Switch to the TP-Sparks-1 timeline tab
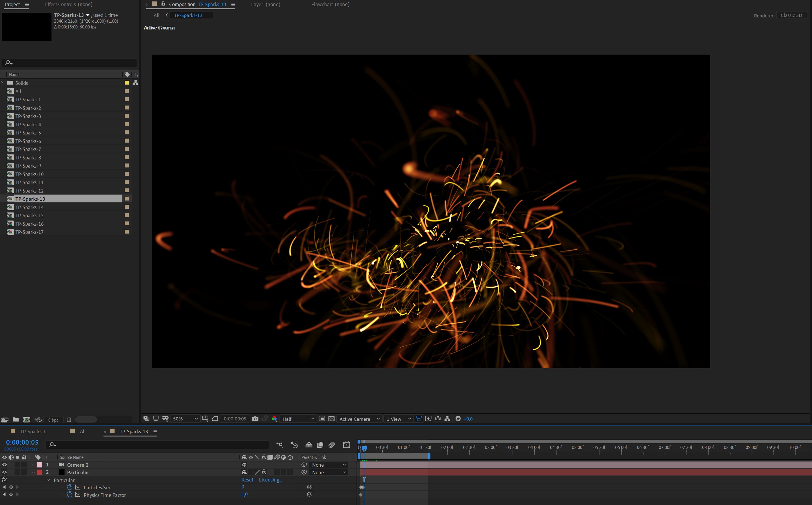Viewport: 812px width, 505px height. point(33,432)
